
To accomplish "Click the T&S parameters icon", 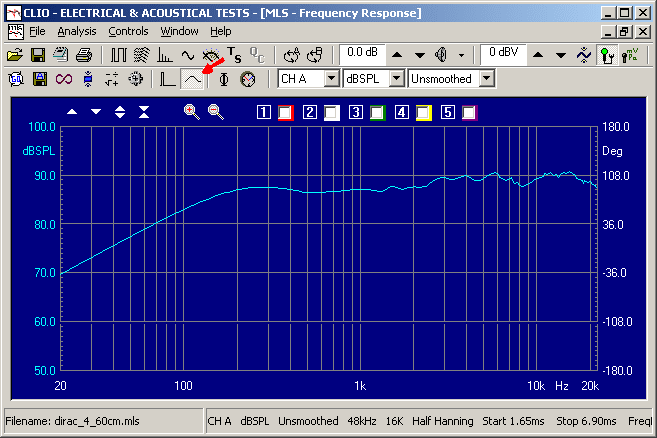I will tap(234, 54).
